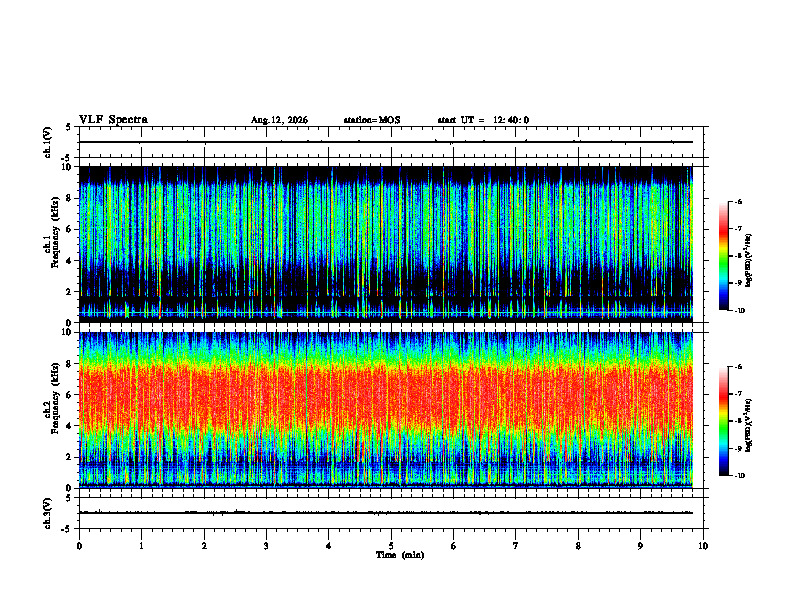Click the "ch.3(V)" waveform axis label
792x612 pixels.
47,513
